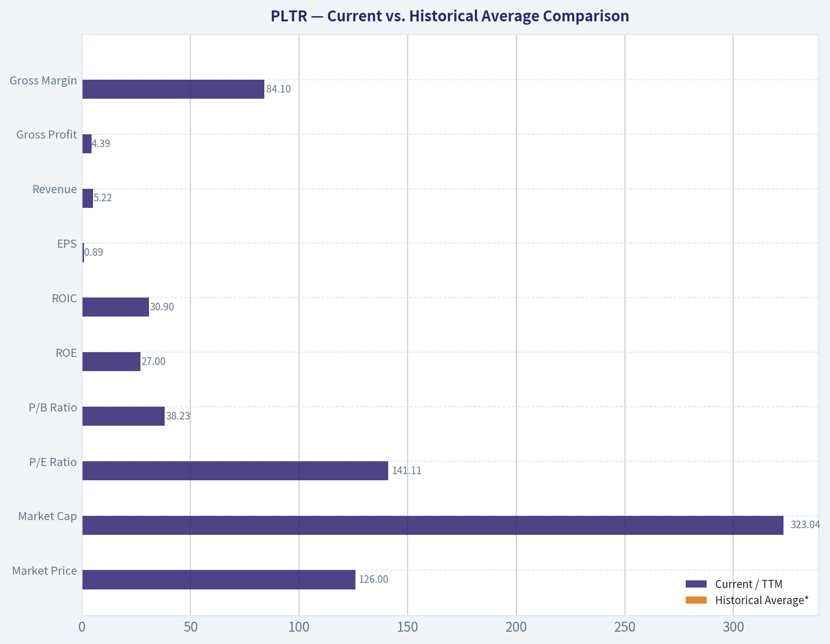This screenshot has width=830, height=644.
Task: Click the value label 84.10
Action: (x=279, y=89)
